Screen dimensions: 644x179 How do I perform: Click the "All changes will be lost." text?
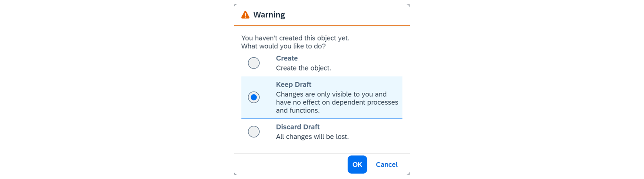312,137
